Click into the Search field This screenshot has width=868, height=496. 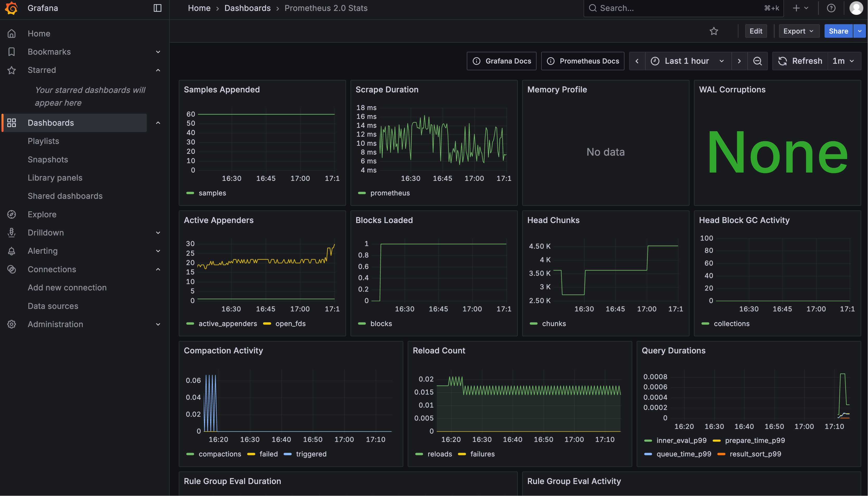pos(678,8)
